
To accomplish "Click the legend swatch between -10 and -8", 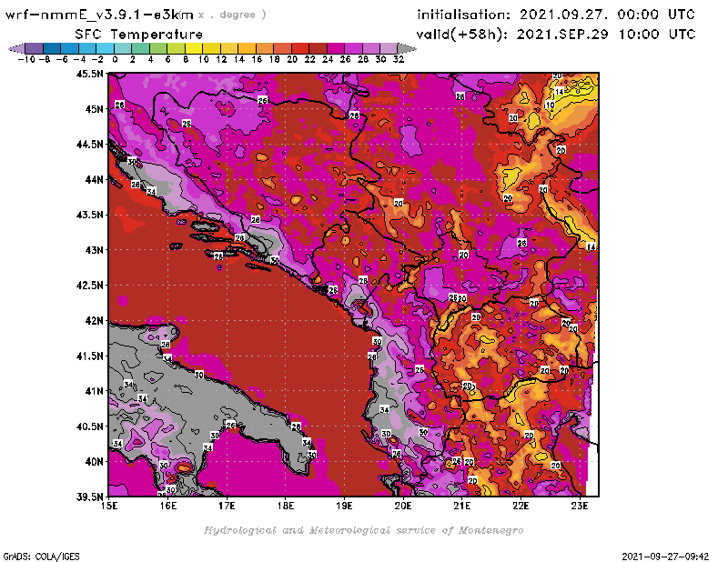I will (x=35, y=49).
